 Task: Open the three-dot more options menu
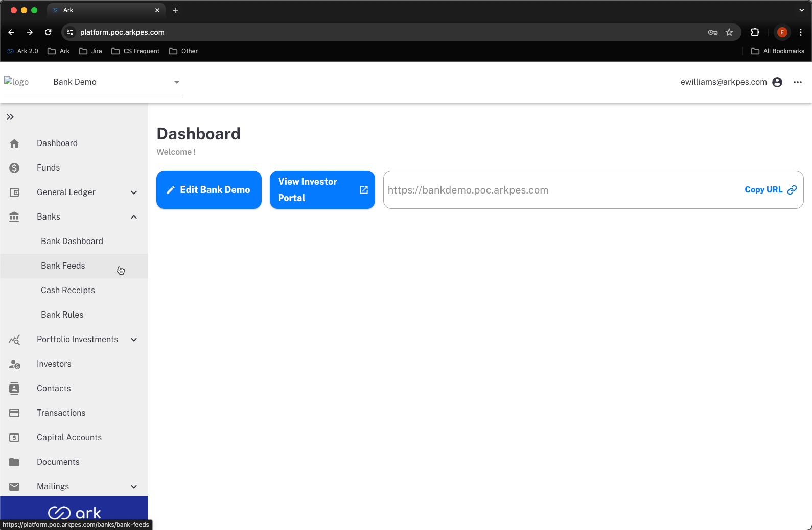tap(798, 82)
